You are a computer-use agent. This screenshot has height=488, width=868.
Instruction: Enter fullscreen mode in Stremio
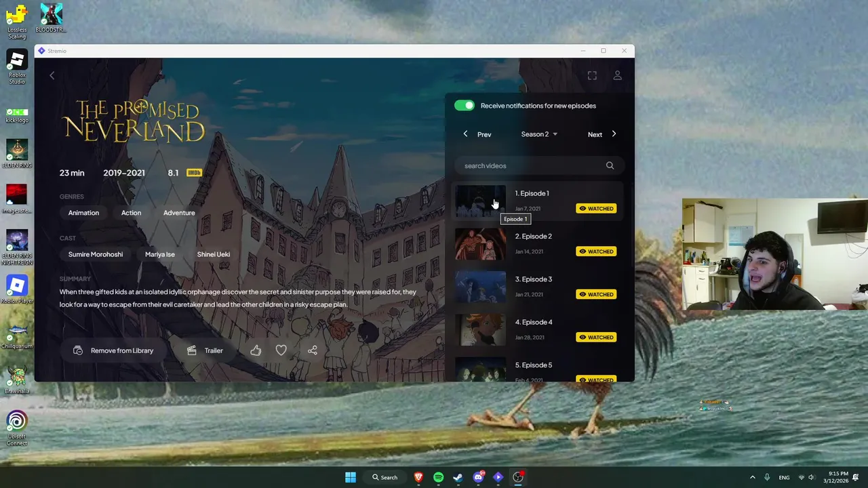coord(592,76)
